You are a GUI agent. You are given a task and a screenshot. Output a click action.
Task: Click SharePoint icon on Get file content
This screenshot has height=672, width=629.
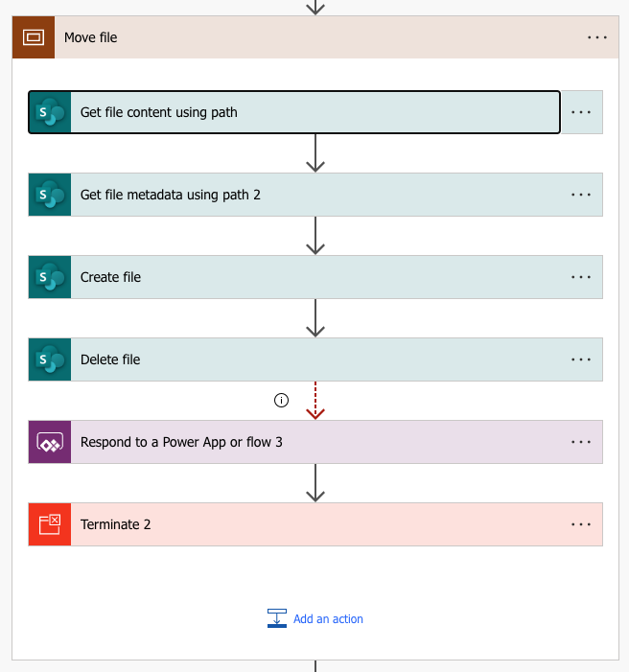coord(50,112)
